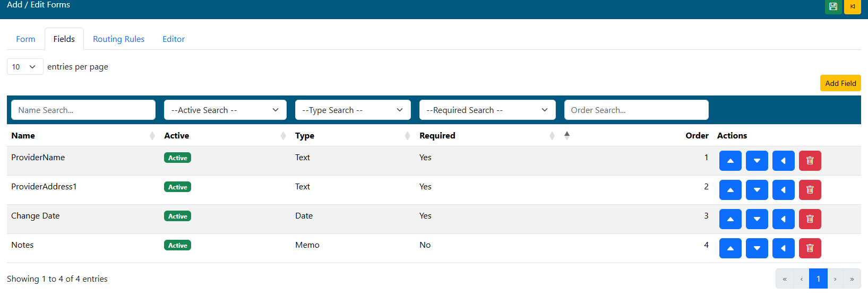
Task: Move ProviderName field up
Action: pyautogui.click(x=730, y=161)
